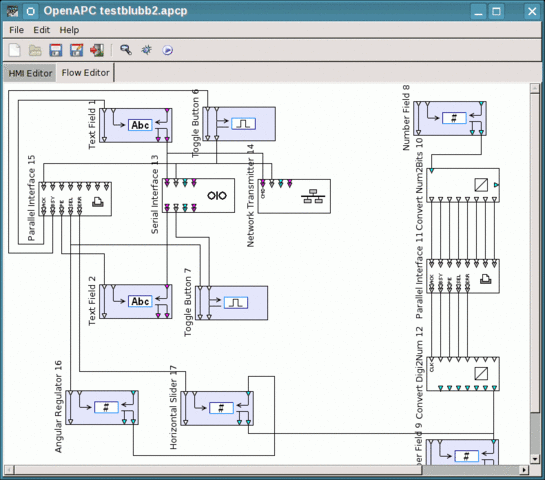Switch to the Flow Editor tab
Viewport: 545px width, 480px height.
click(86, 73)
